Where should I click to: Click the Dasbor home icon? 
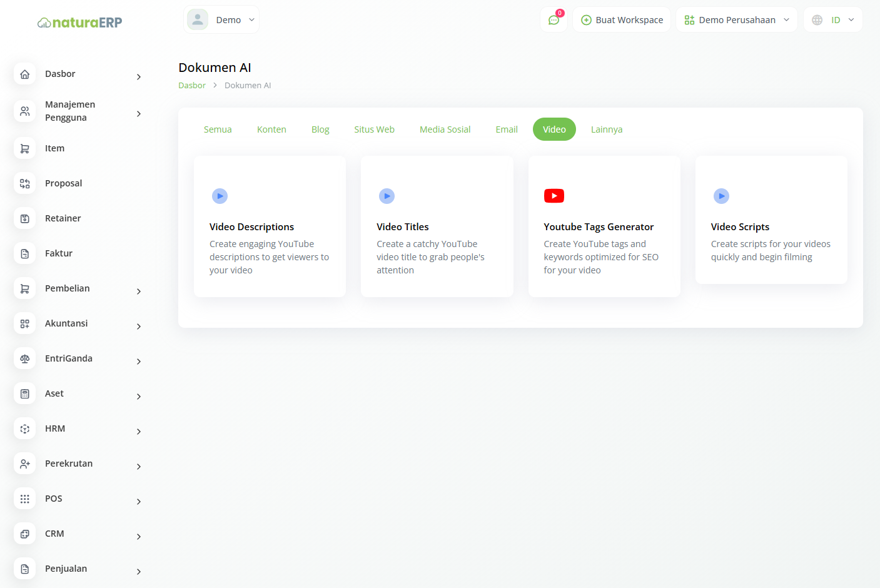(25, 74)
